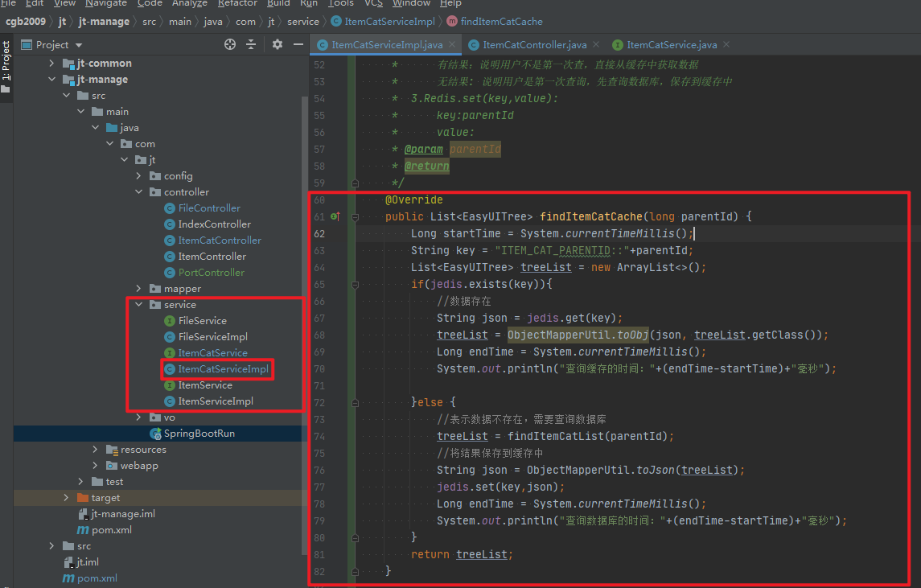Toggle code fold marker at line 61

point(356,216)
